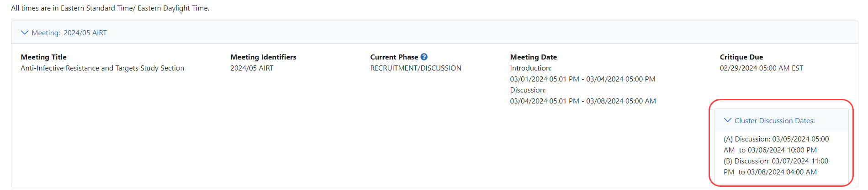
Task: Click the Meeting Identifiers heading
Action: 263,57
